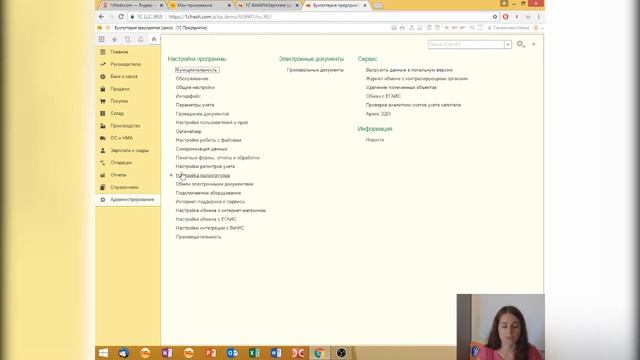Open the favorites star icon
Screen dimensions: 640x360
(x=115, y=39)
